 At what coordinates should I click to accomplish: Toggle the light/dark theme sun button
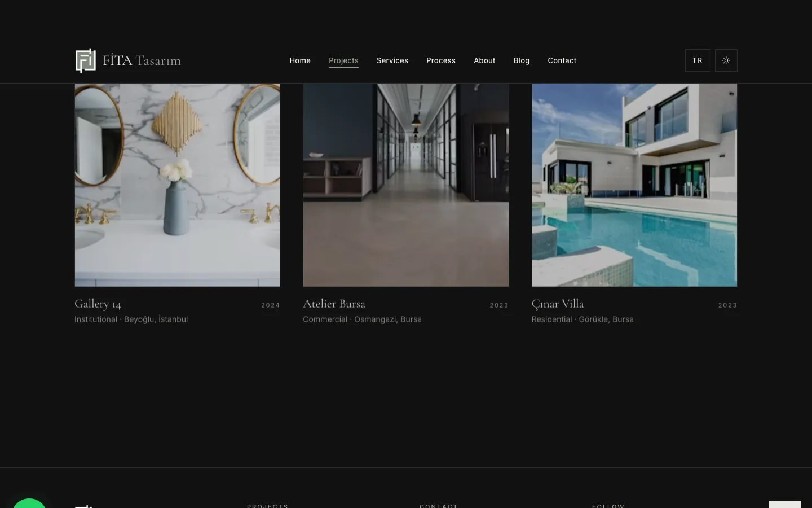click(726, 60)
